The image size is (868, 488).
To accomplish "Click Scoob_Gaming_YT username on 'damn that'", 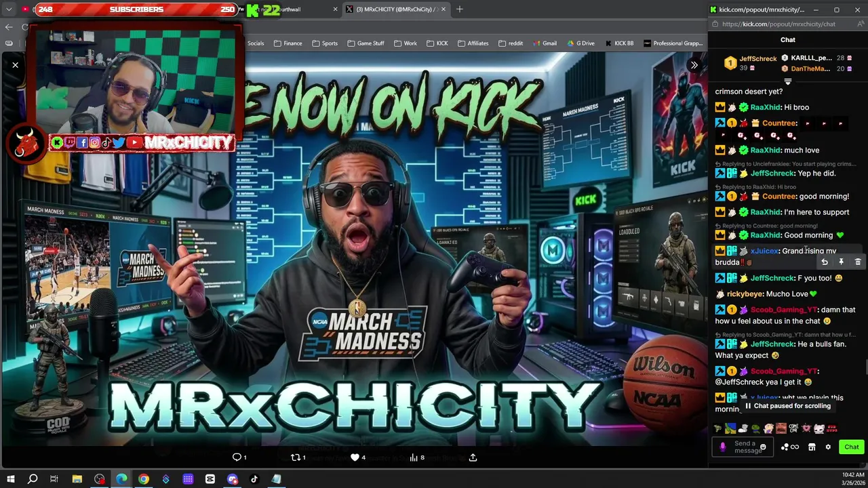I will tap(783, 310).
